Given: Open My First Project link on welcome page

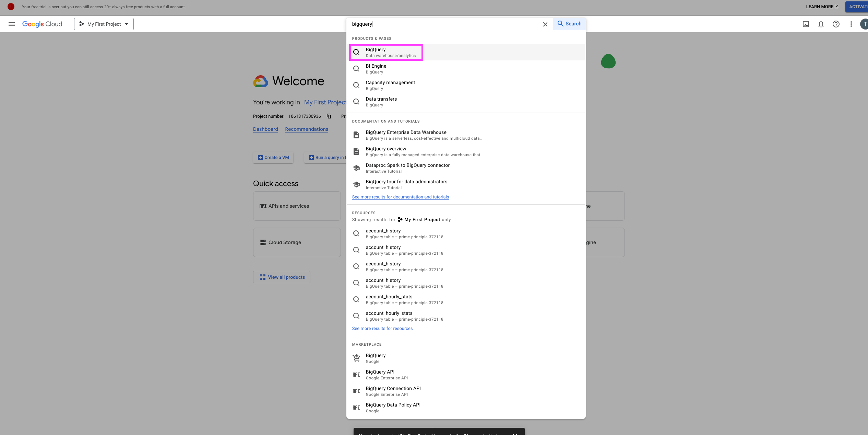Looking at the screenshot, I should pos(325,102).
